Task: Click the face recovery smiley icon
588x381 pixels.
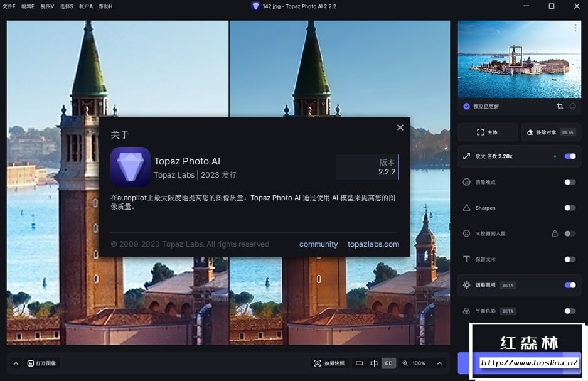Action: [x=466, y=233]
